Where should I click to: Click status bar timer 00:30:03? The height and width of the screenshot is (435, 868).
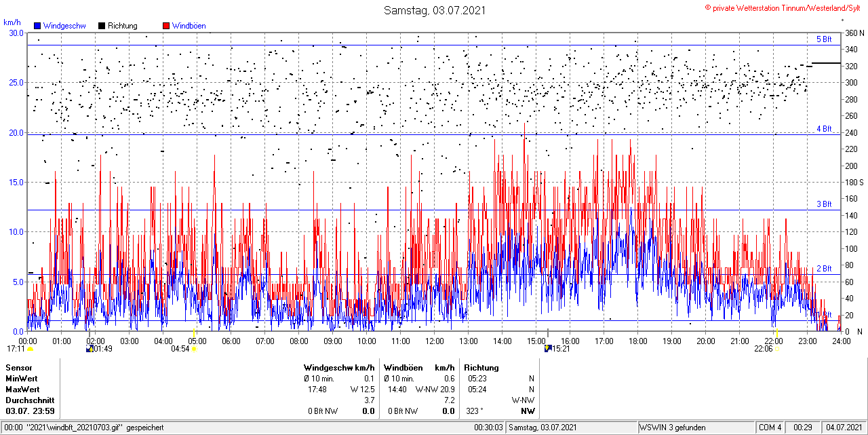tap(489, 428)
